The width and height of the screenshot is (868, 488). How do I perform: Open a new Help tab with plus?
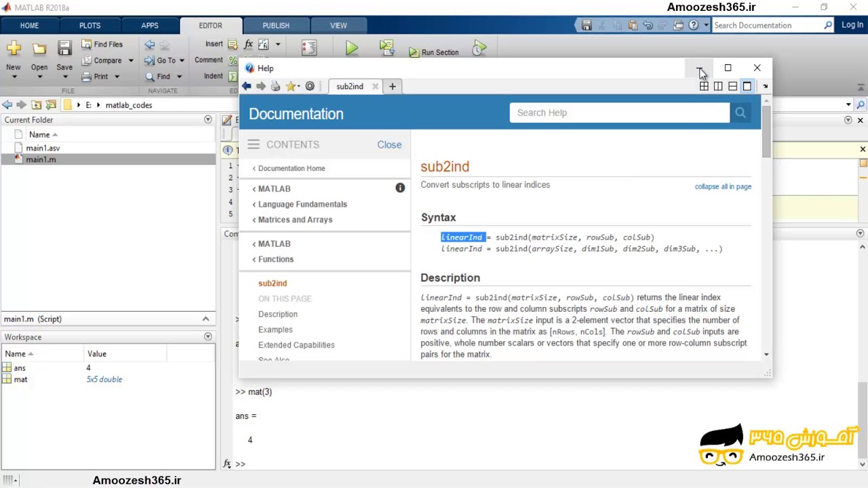coord(392,86)
